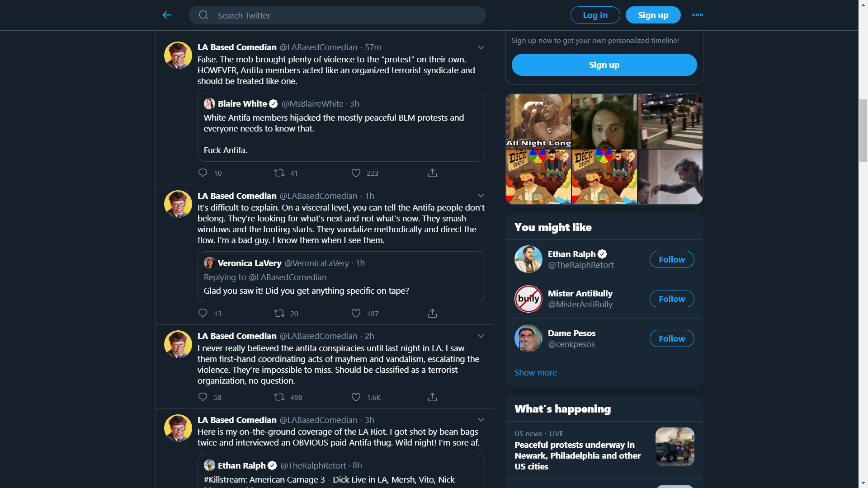Open the three-dots more menu
The height and width of the screenshot is (488, 868).
coord(697,15)
